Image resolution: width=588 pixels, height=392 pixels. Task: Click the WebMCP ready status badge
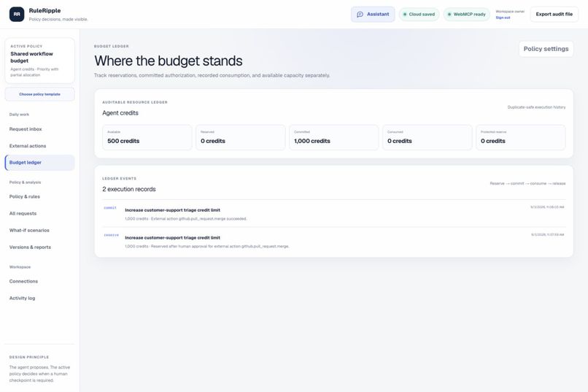pyautogui.click(x=466, y=15)
